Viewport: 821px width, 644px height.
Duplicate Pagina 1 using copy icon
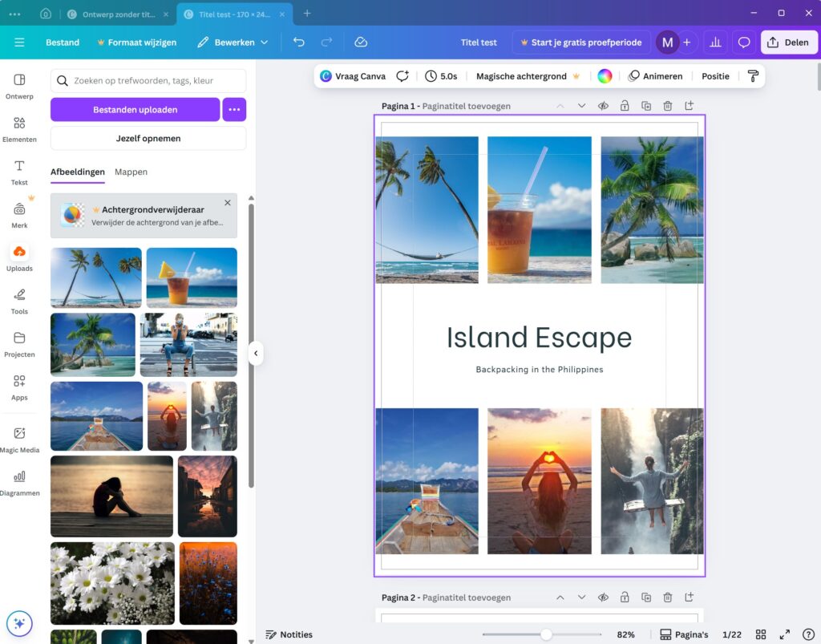pyautogui.click(x=646, y=106)
